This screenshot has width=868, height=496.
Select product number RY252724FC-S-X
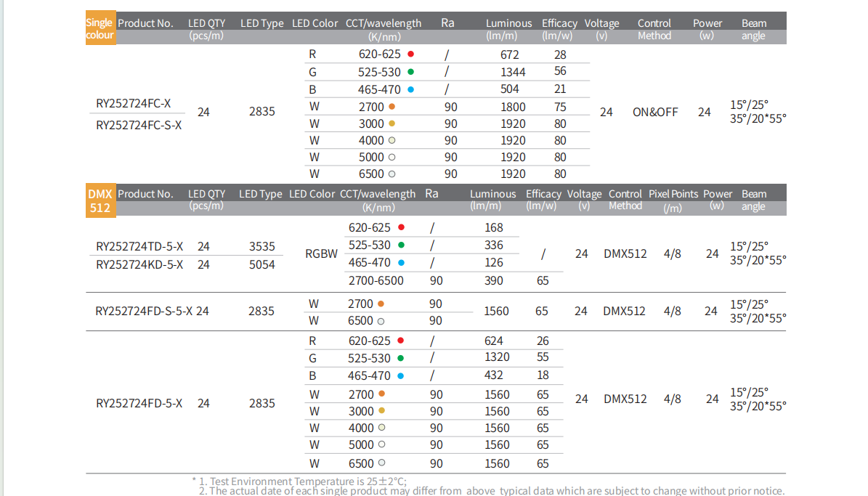139,125
